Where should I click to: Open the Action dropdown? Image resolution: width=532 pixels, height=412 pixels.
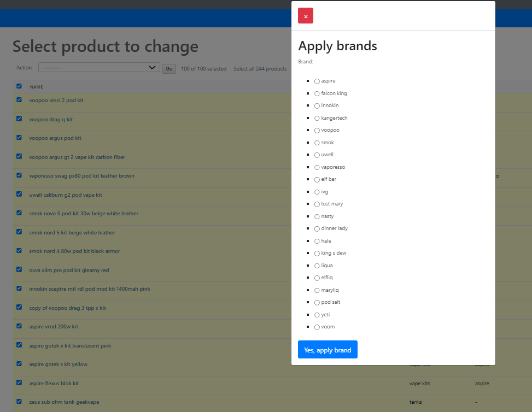(x=99, y=67)
